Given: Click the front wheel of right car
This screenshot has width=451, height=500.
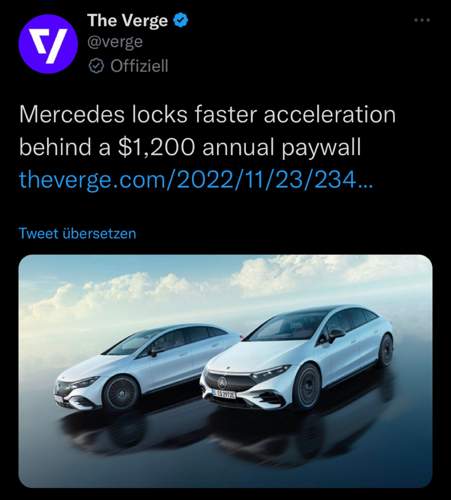Looking at the screenshot, I should pos(306,387).
